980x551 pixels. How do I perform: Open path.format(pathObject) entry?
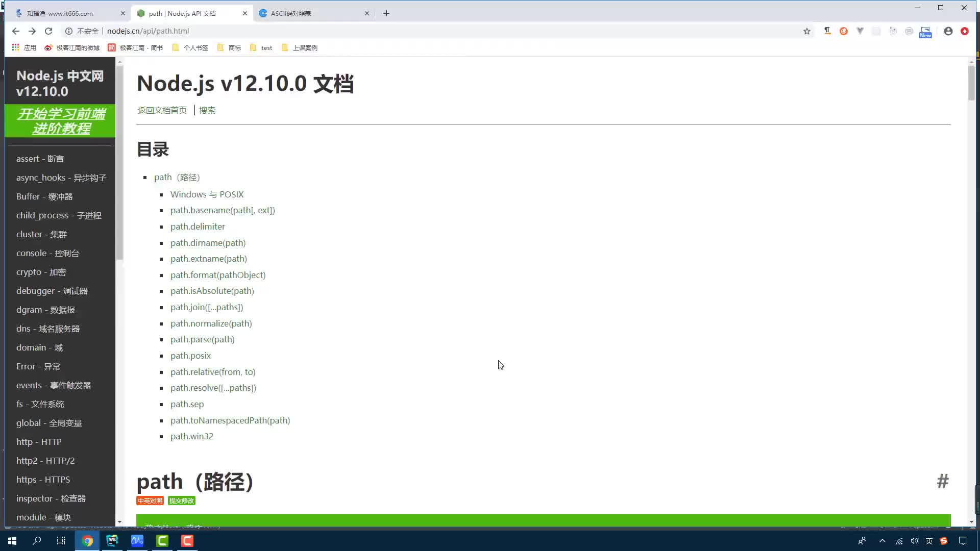point(218,275)
